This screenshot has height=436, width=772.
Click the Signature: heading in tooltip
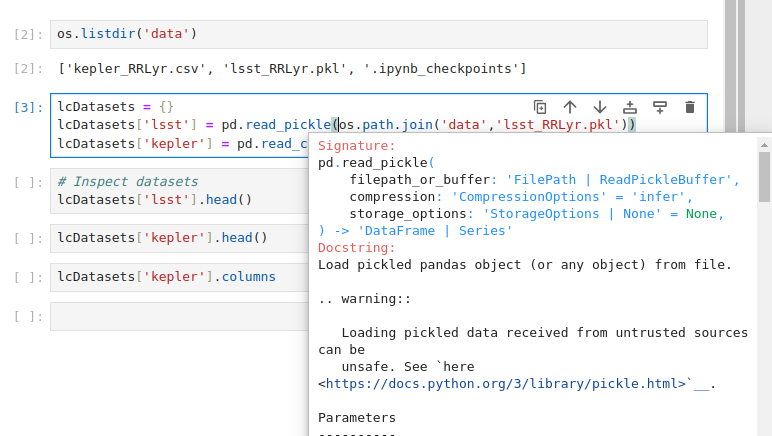click(x=356, y=146)
